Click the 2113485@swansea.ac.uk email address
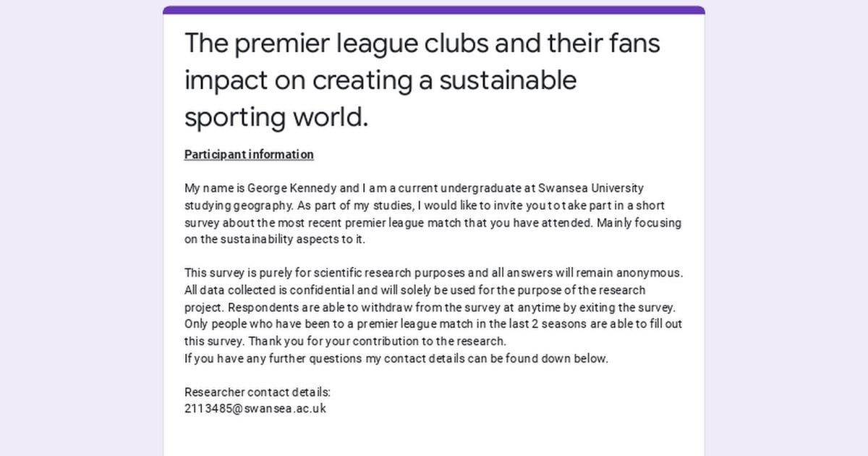868x456 pixels. pyautogui.click(x=255, y=408)
